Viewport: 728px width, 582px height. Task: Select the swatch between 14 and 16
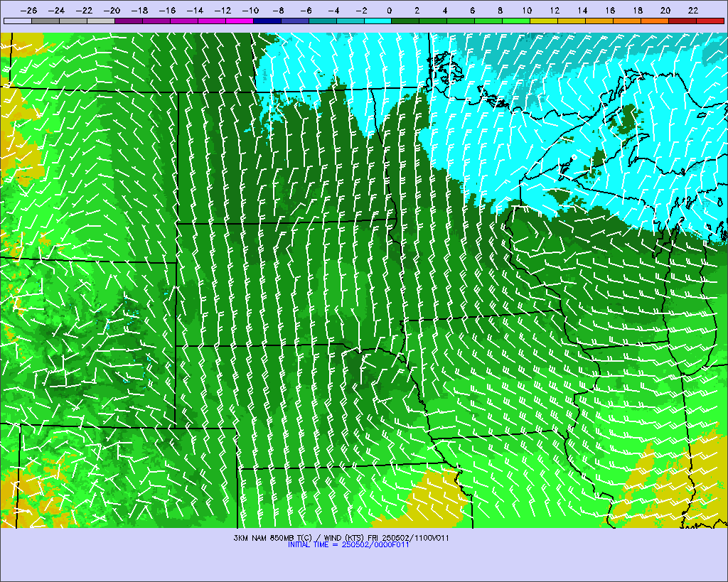[x=600, y=21]
